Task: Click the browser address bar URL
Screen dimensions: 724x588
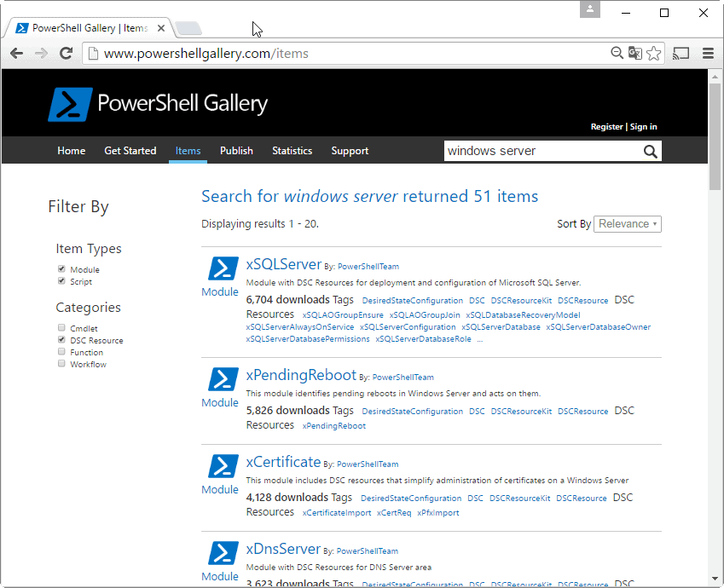Action: pos(206,54)
